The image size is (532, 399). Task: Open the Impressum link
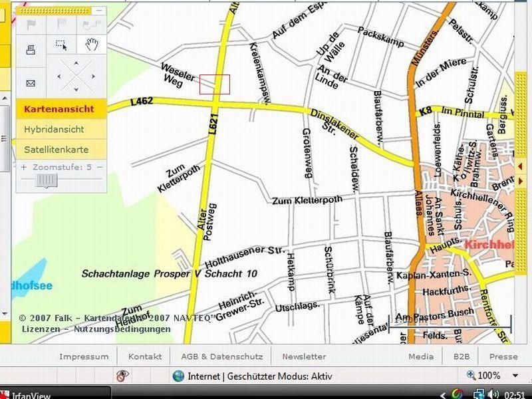84,356
